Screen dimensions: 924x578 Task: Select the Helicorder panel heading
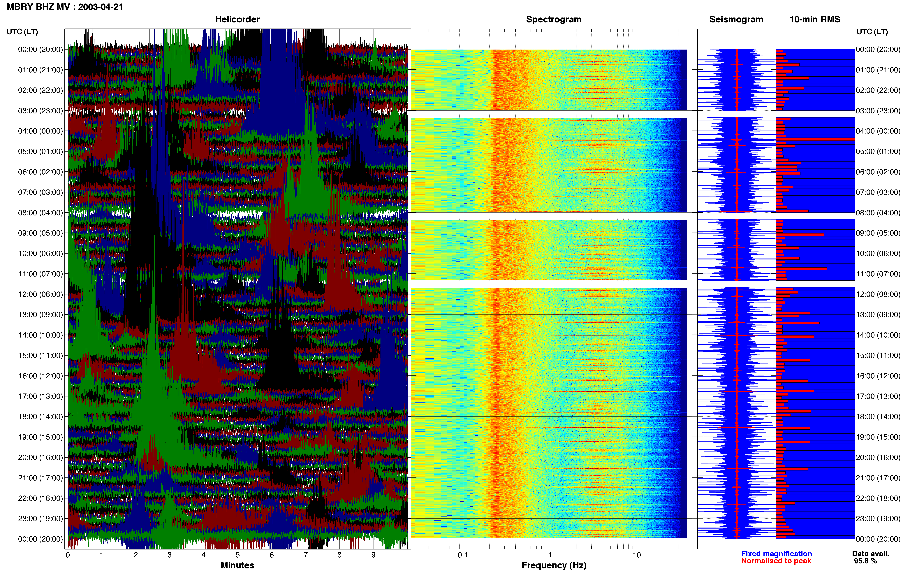237,19
